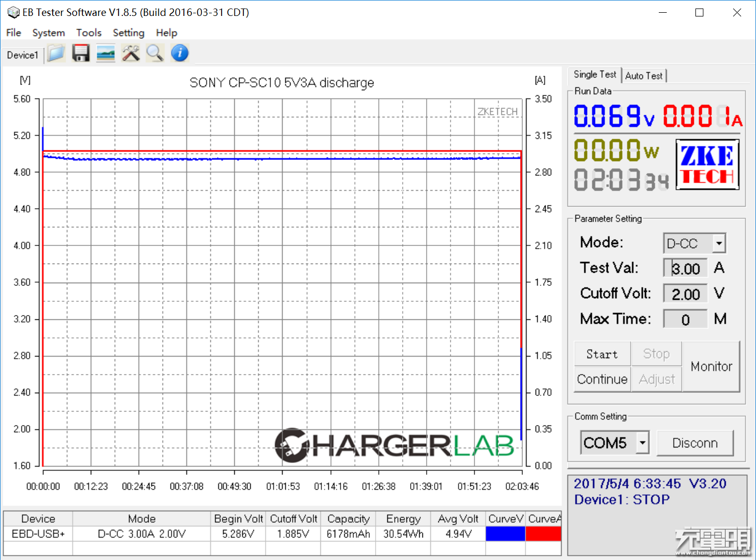This screenshot has width=756, height=560.
Task: Click the 'Device1: STOP' status text
Action: pos(622,499)
